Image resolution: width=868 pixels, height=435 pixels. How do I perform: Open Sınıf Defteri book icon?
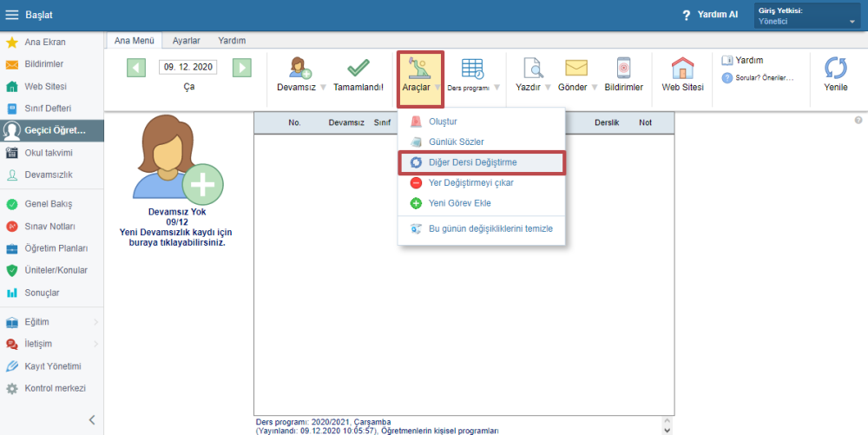click(11, 109)
